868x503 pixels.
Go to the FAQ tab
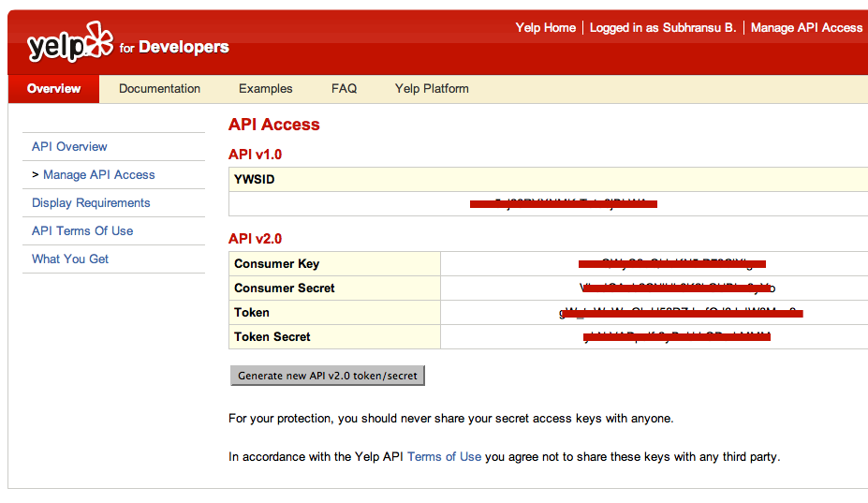[x=344, y=89]
